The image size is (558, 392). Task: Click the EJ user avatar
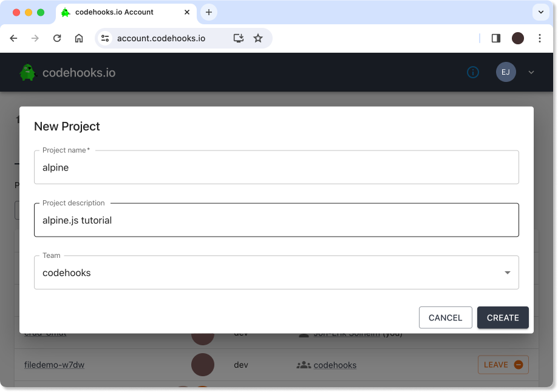point(506,72)
